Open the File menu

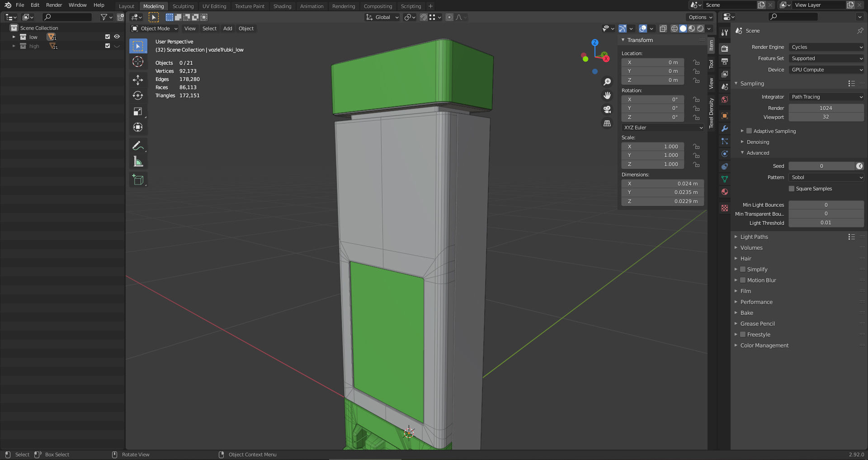pyautogui.click(x=20, y=5)
